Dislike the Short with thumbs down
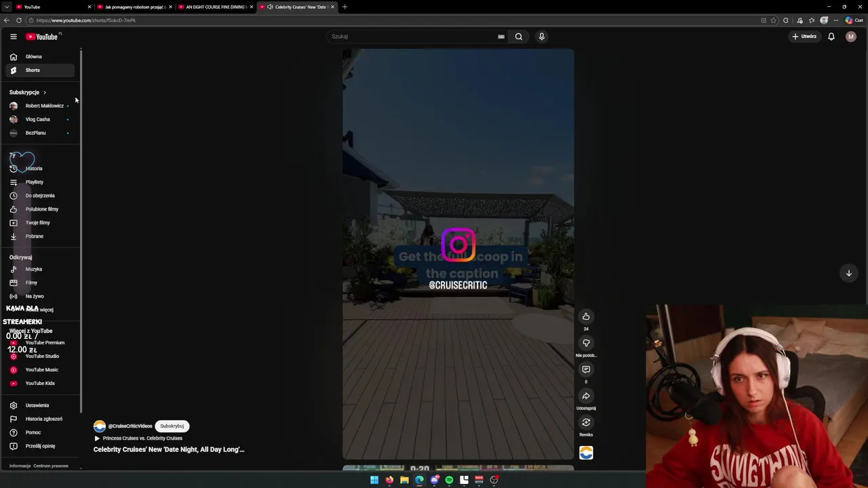Screen dimensions: 868x488 pos(586,343)
